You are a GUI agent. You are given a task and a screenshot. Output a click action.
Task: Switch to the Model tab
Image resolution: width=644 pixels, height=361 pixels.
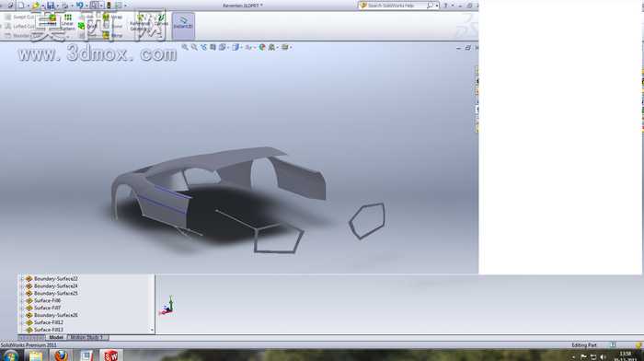pos(56,337)
